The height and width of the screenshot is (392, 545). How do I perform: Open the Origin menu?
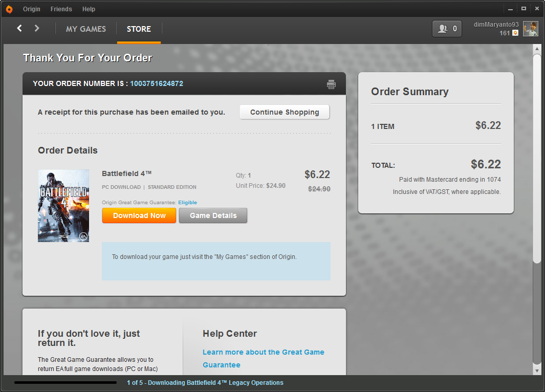(32, 9)
